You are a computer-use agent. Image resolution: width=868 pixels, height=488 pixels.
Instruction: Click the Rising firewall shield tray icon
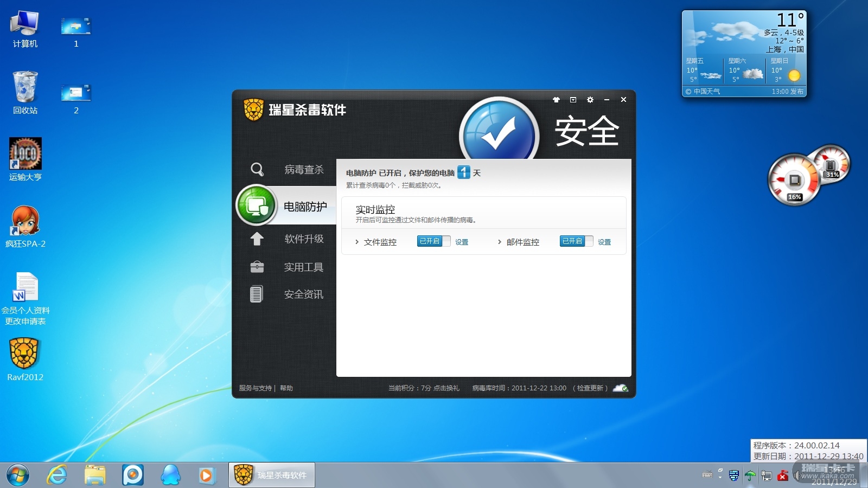click(x=734, y=476)
